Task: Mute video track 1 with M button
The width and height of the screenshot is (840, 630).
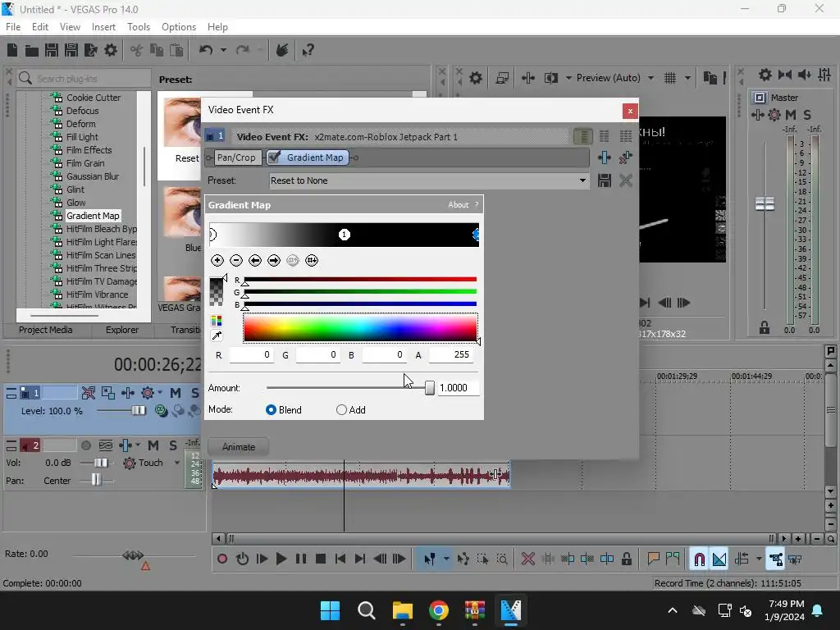Action: click(x=176, y=393)
